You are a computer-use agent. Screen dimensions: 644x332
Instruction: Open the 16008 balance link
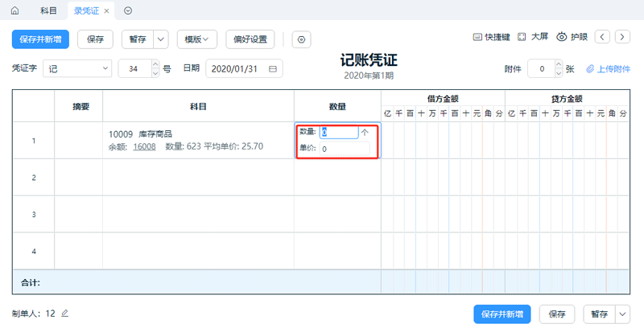pyautogui.click(x=144, y=146)
